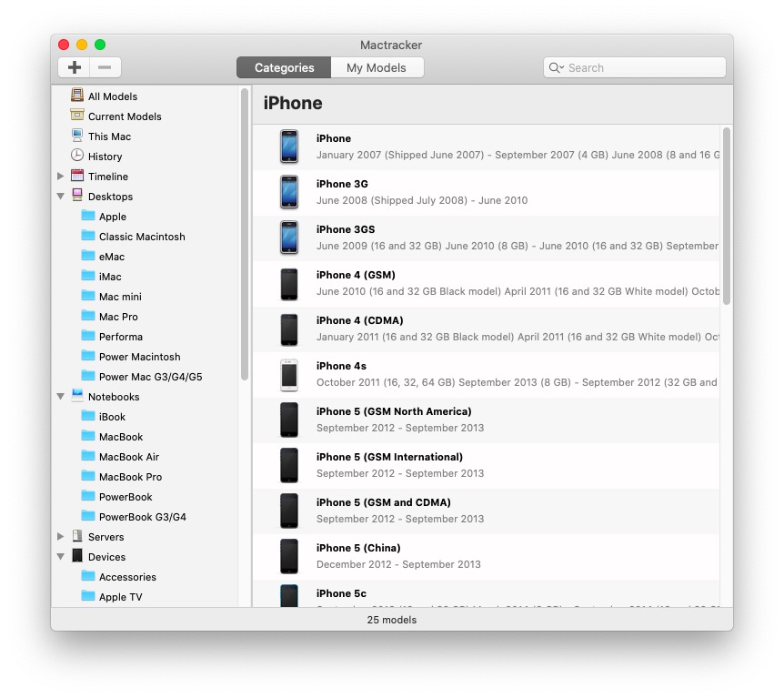Click the minus remove button in toolbar
The height and width of the screenshot is (698, 784).
[105, 67]
